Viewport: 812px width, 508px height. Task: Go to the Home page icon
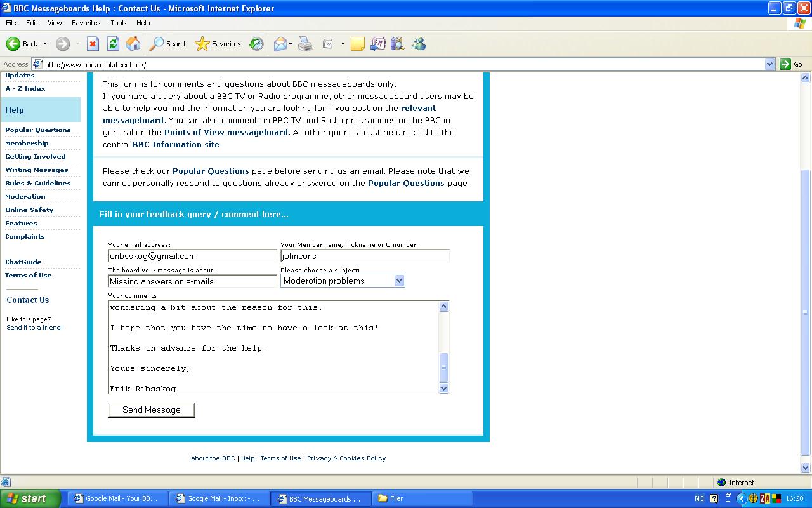point(133,44)
